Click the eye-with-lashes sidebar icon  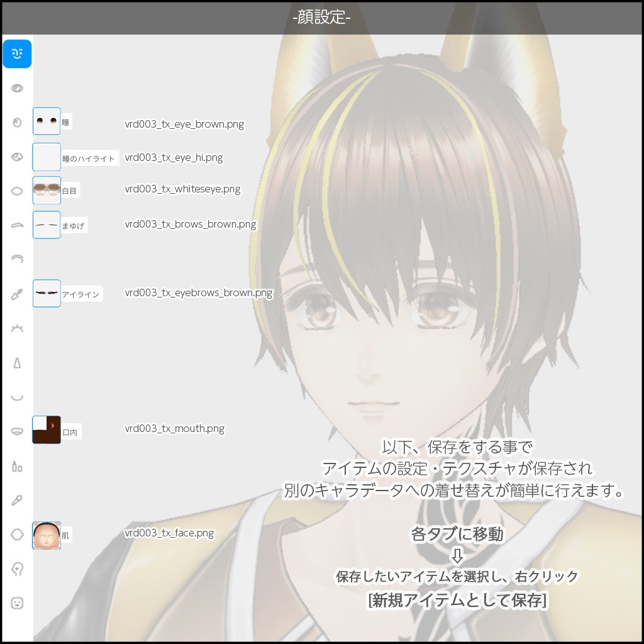[x=17, y=156]
